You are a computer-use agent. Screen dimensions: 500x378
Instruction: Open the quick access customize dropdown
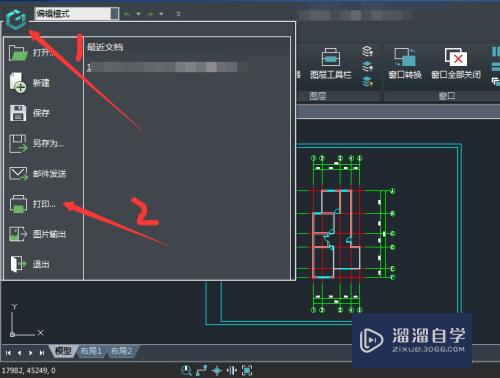tap(178, 14)
